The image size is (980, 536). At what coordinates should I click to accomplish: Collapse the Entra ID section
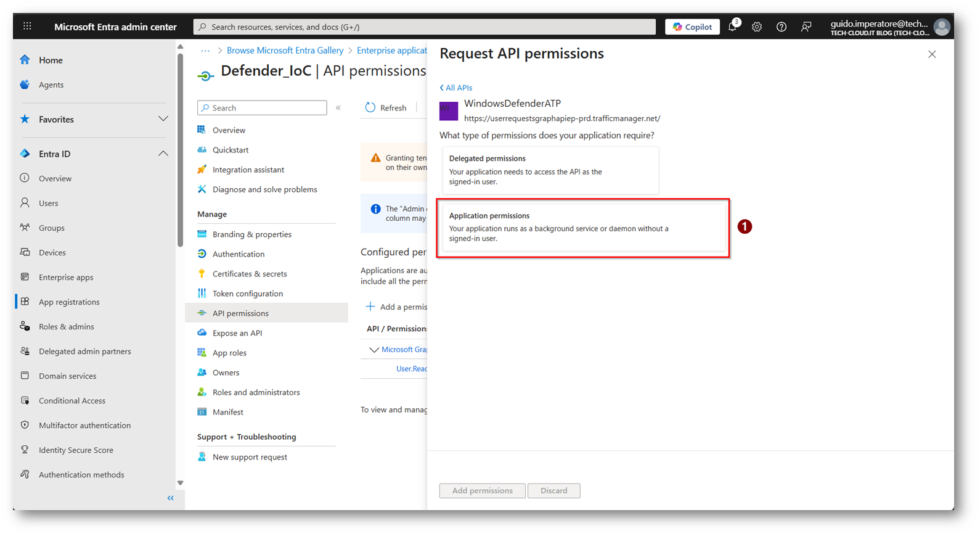pyautogui.click(x=163, y=154)
